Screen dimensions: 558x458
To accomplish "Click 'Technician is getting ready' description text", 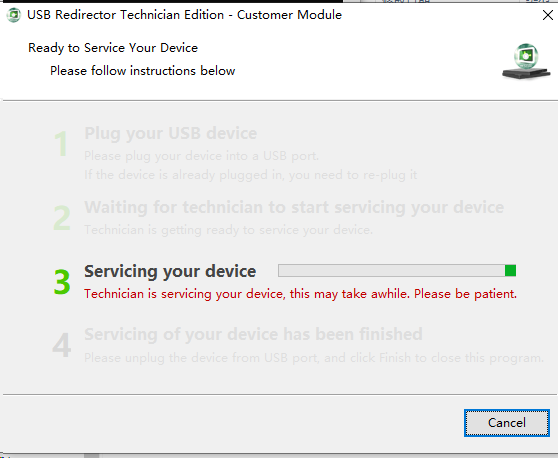I will pyautogui.click(x=228, y=230).
